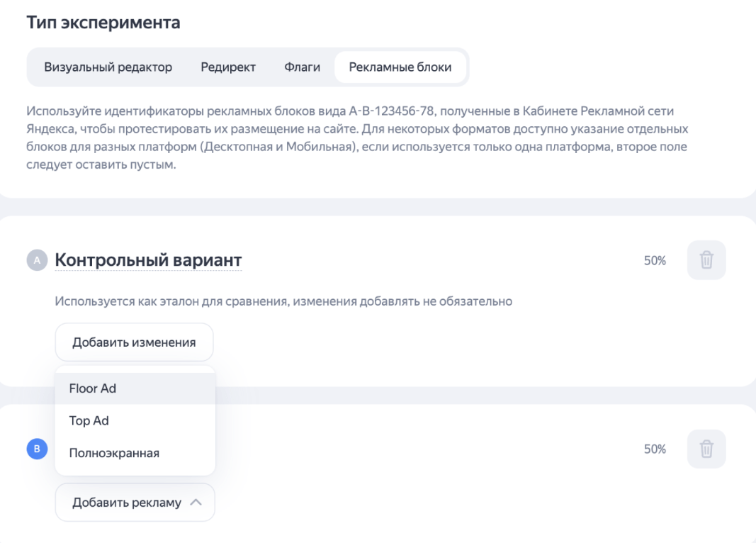756x543 pixels.
Task: Edit the Контрольный вариант title
Action: click(149, 261)
